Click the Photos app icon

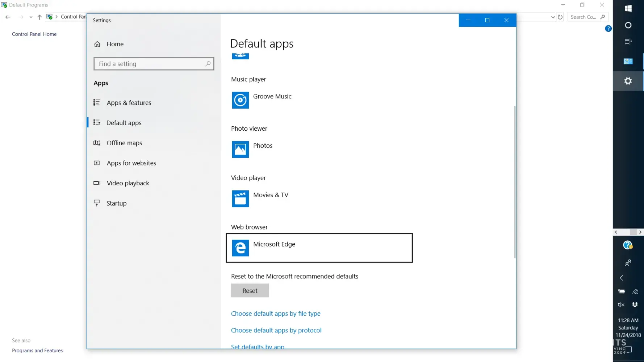click(x=240, y=150)
